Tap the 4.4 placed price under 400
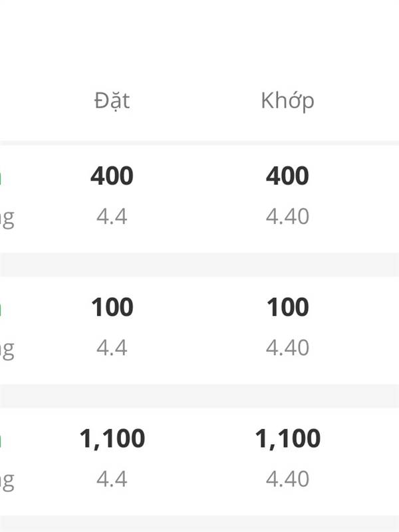Screen dimensions: 399x532 click(x=112, y=217)
